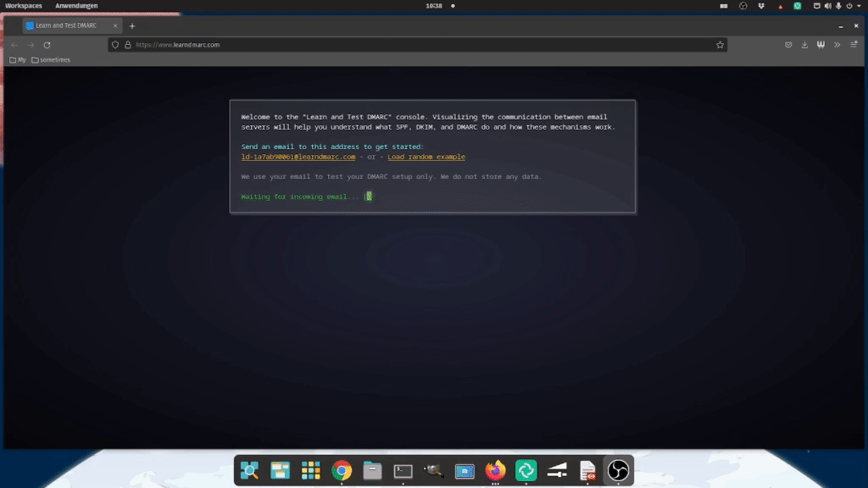The height and width of the screenshot is (488, 868).
Task: Save page to Pocket
Action: coord(788,45)
